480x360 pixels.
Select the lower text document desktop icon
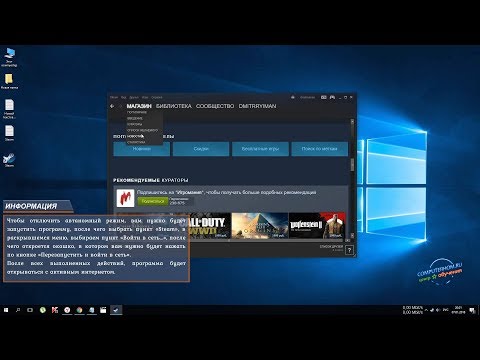pos(9,133)
